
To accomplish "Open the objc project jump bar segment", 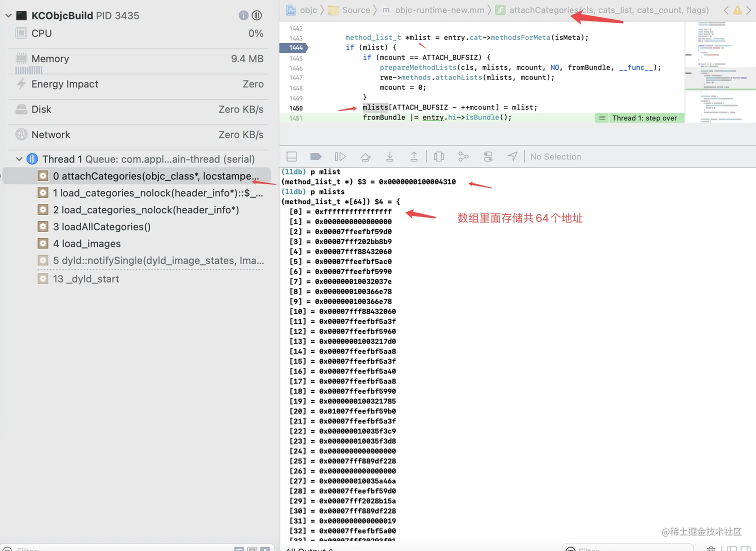I will [301, 10].
